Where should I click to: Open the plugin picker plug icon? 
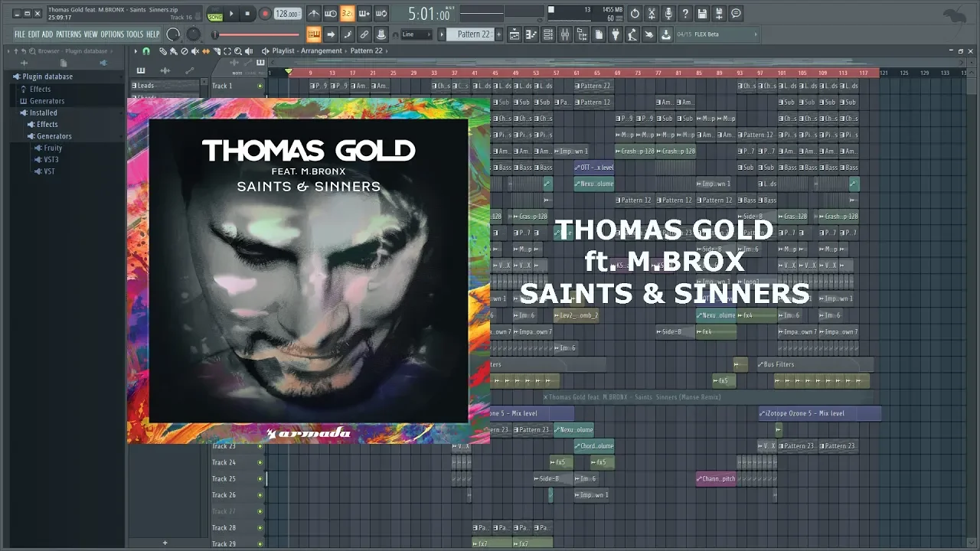pyautogui.click(x=615, y=34)
